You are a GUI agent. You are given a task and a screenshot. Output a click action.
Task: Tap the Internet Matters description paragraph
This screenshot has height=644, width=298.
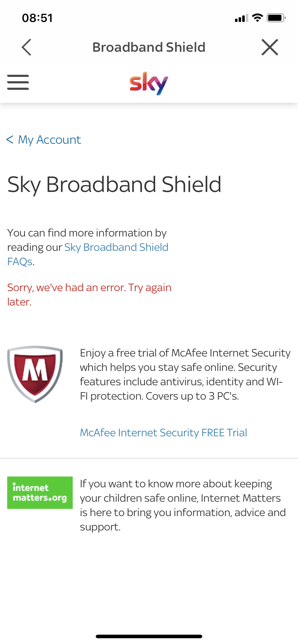[183, 505]
